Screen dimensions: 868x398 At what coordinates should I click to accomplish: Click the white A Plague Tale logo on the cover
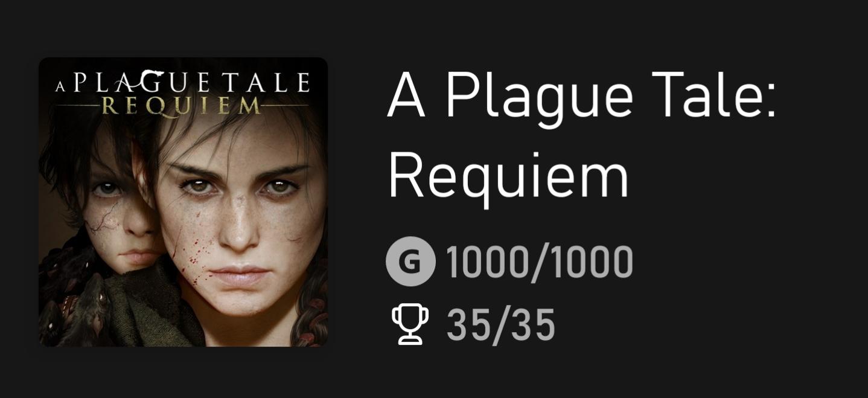(x=183, y=83)
